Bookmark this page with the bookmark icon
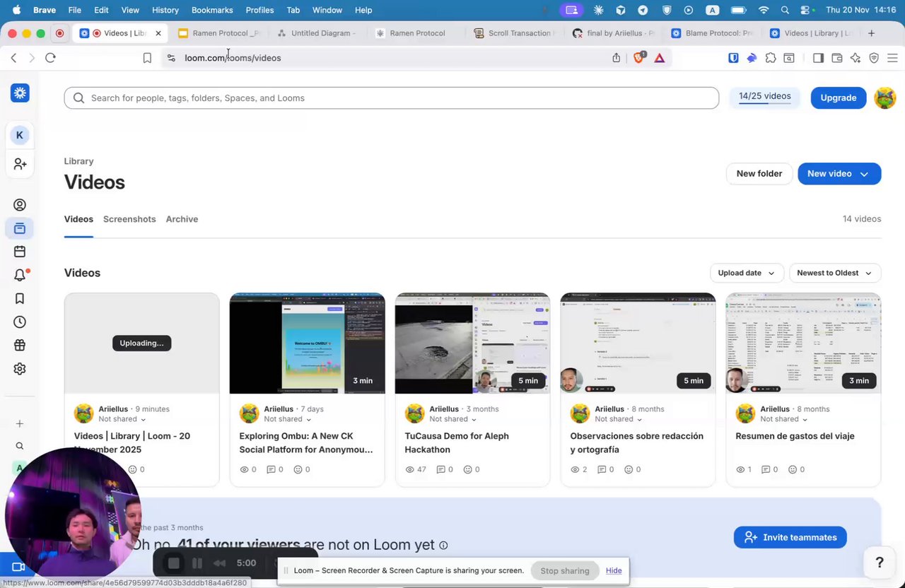This screenshot has width=905, height=588. point(147,58)
